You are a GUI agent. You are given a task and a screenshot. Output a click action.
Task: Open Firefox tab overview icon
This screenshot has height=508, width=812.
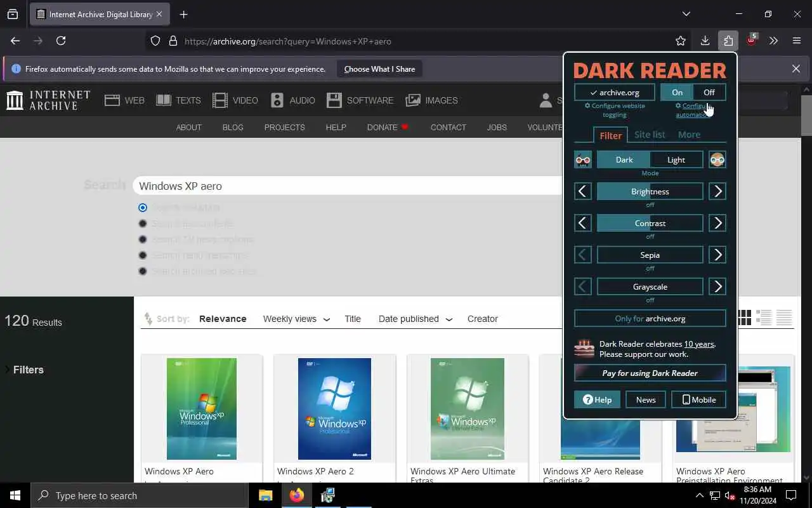point(13,14)
